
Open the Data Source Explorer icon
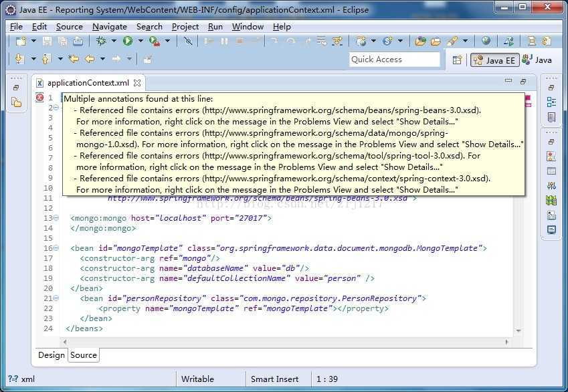551,200
